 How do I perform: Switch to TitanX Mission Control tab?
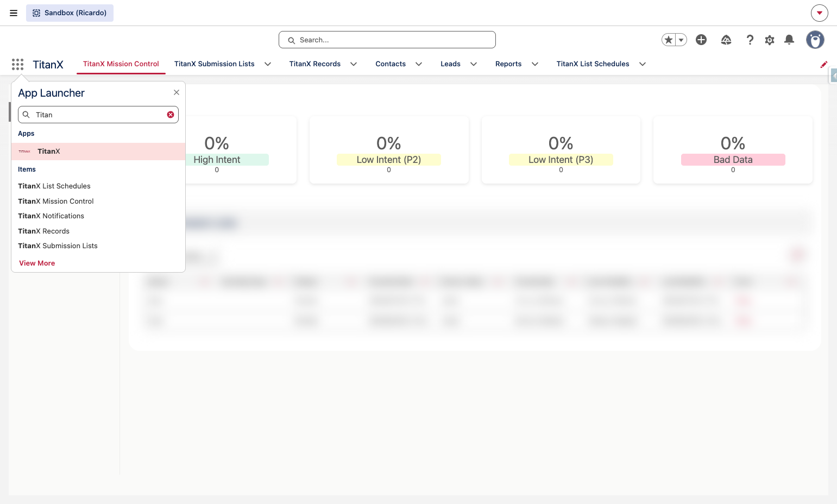pyautogui.click(x=121, y=64)
